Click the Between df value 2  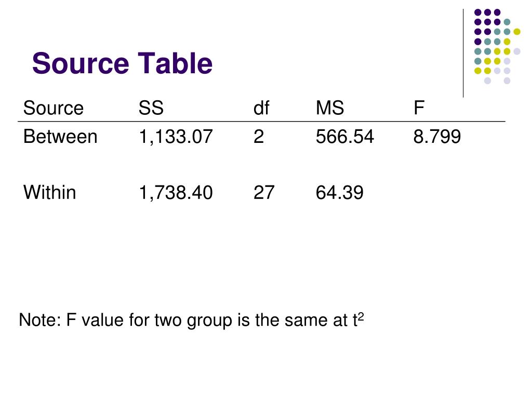point(259,137)
